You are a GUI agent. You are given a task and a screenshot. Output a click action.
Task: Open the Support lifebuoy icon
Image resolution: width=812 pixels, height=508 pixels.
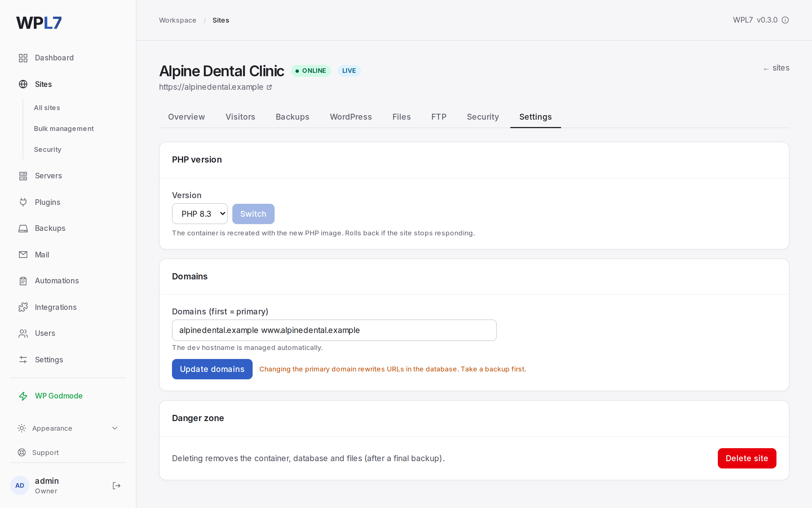tap(21, 452)
